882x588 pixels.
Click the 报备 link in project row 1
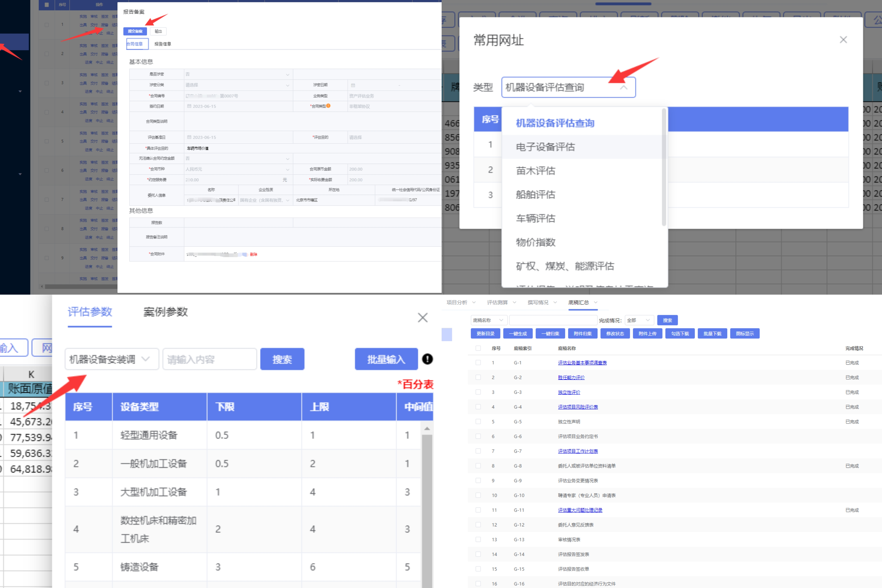105,25
